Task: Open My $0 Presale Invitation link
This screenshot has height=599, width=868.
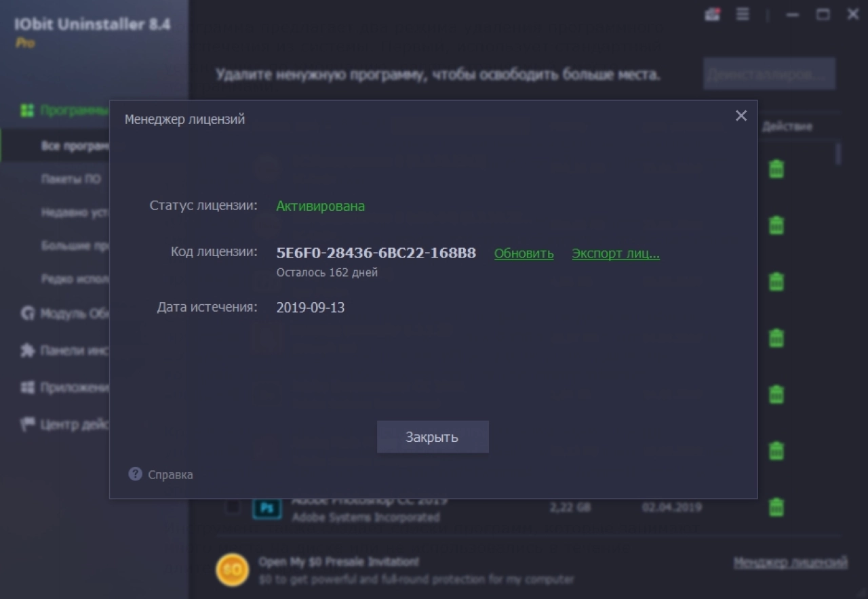Action: click(338, 562)
